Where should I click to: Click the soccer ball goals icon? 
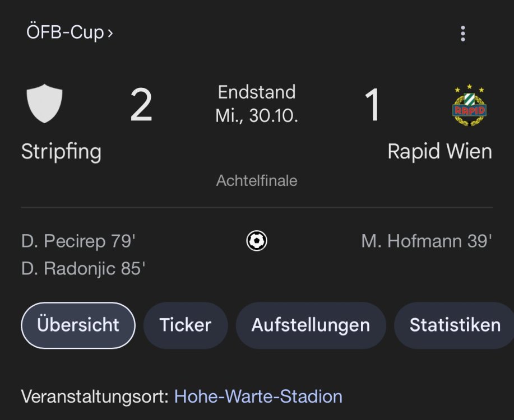[x=257, y=241]
